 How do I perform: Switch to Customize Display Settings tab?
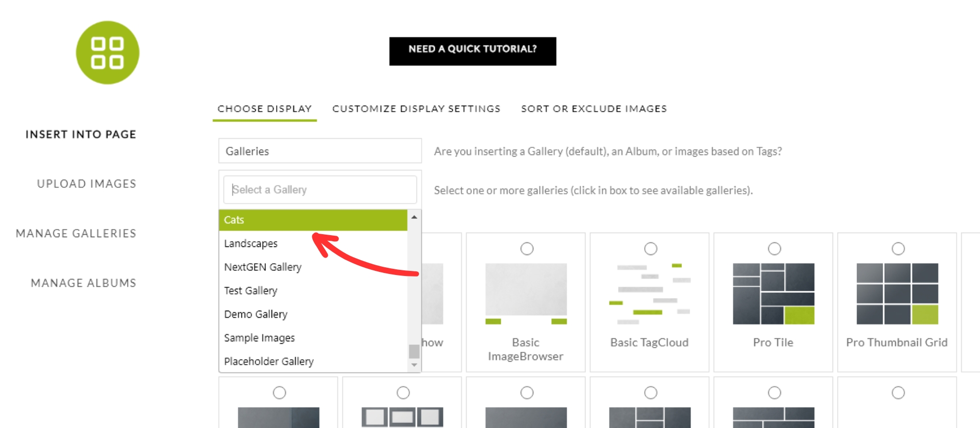[416, 108]
